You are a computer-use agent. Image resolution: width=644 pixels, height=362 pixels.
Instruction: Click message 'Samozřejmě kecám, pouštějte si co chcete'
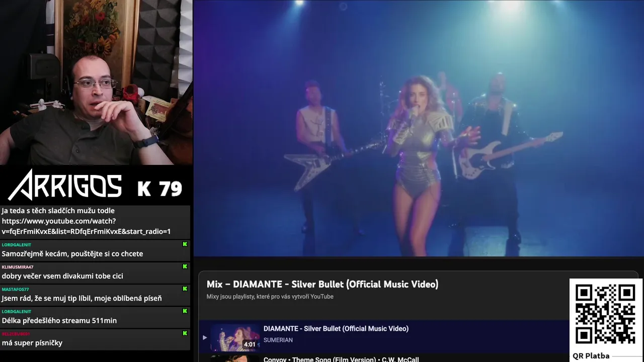pyautogui.click(x=72, y=254)
